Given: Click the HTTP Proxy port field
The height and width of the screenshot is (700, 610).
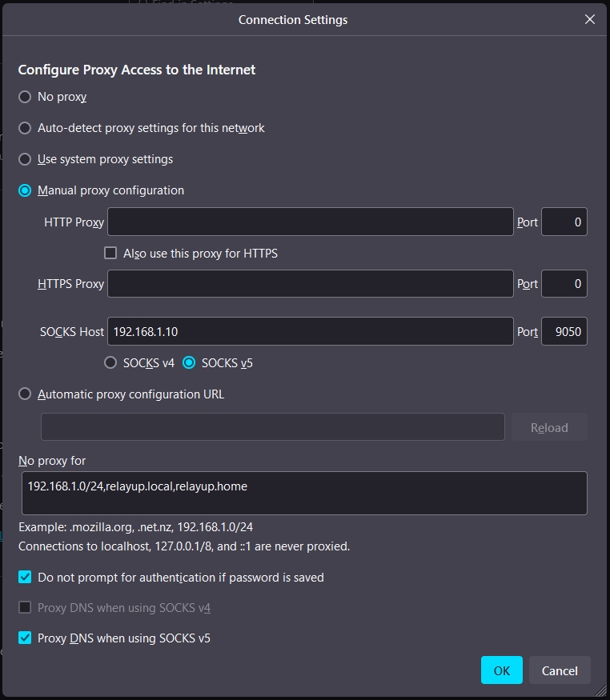Looking at the screenshot, I should click(x=564, y=222).
